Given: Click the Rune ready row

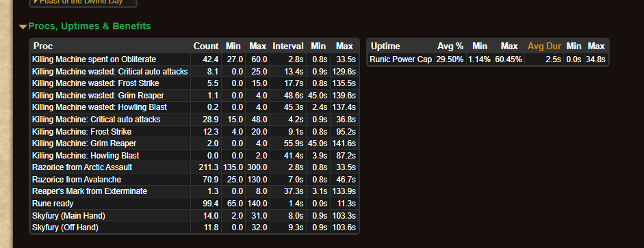Looking at the screenshot, I should pyautogui.click(x=194, y=204).
